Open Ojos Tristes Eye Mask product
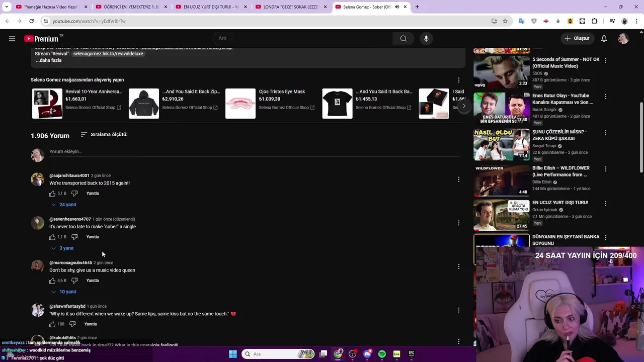This screenshot has width=644, height=362. (271, 104)
